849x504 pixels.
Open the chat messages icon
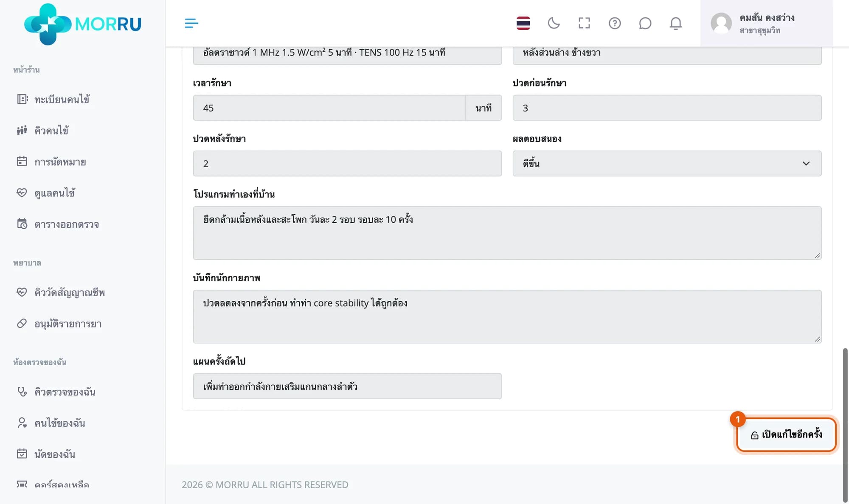coord(645,23)
